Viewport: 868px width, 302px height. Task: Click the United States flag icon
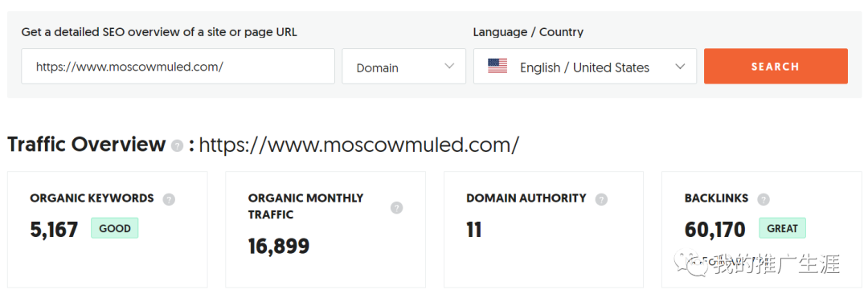tap(497, 67)
